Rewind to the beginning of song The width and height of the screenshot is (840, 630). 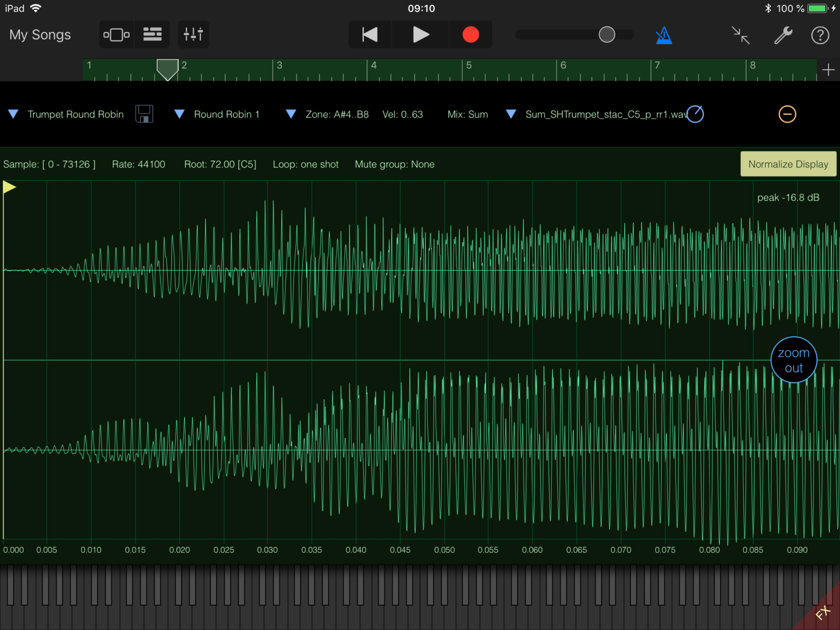pyautogui.click(x=370, y=34)
